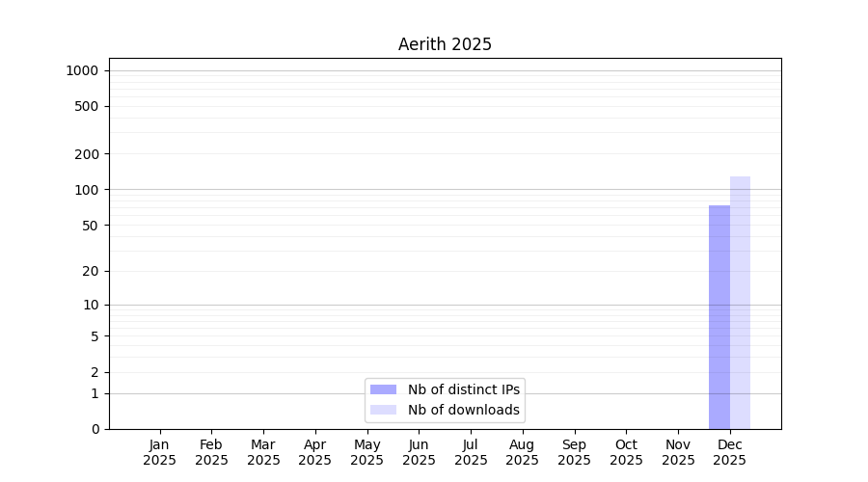The height and width of the screenshot is (482, 868).
Task: Click the Dec 2025 axis label
Action: (x=730, y=452)
